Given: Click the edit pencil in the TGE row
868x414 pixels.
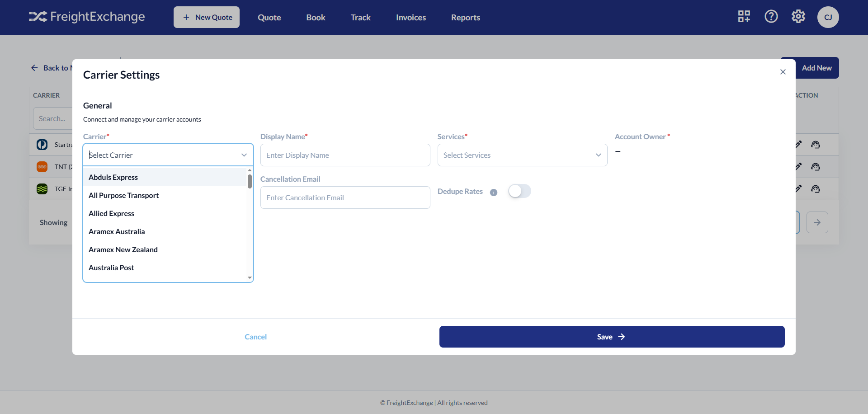Looking at the screenshot, I should point(799,189).
